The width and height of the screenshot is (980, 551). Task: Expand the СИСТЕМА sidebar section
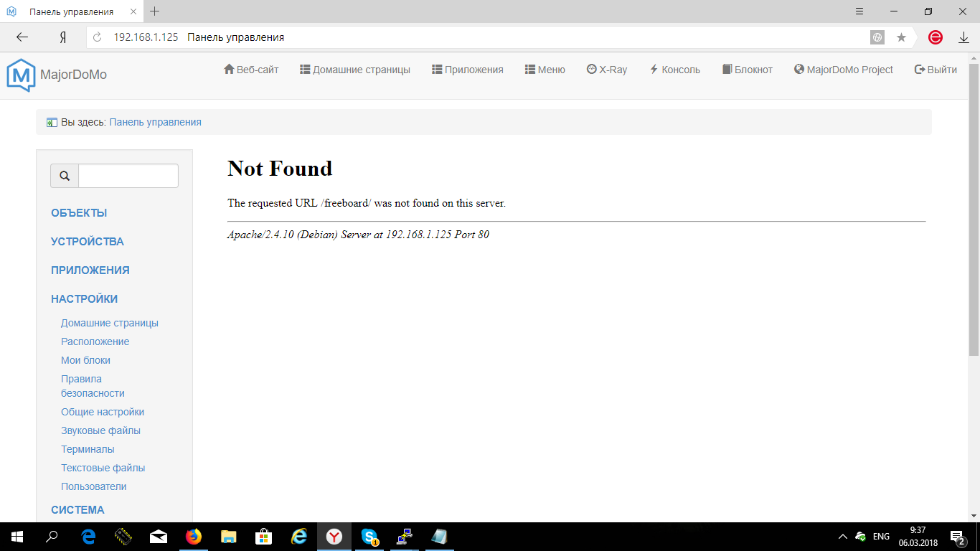[77, 510]
